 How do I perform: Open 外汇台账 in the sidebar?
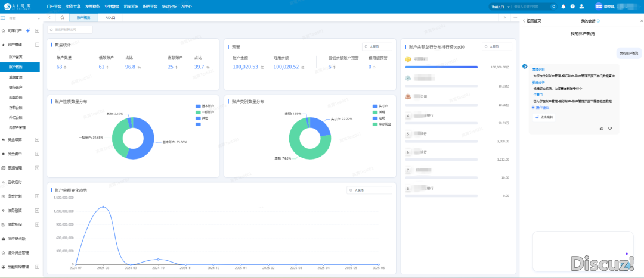[16, 118]
